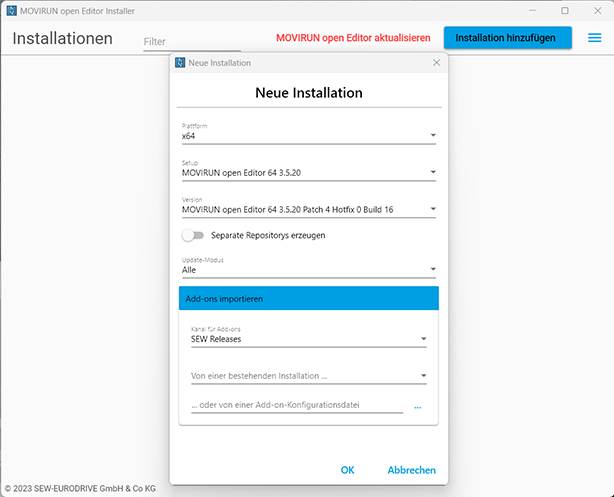Open the Version dropdown list
Screen dimensions: 614x497
433,209
